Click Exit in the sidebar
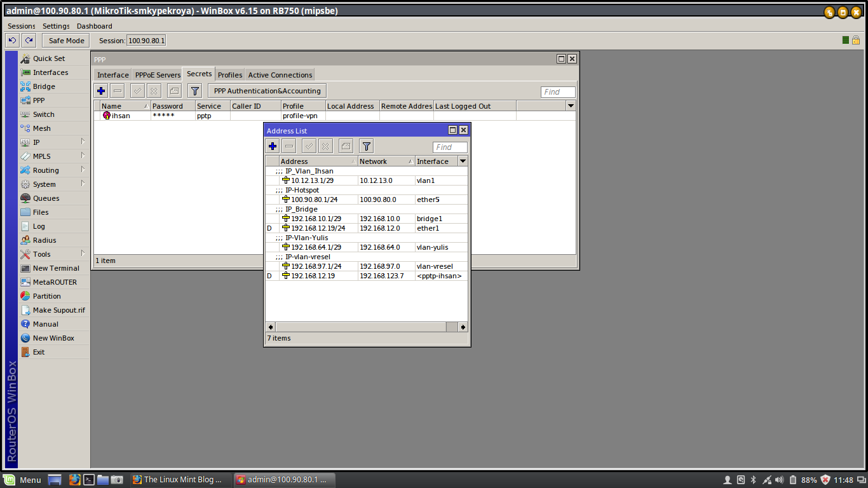This screenshot has width=868, height=488. point(53,352)
